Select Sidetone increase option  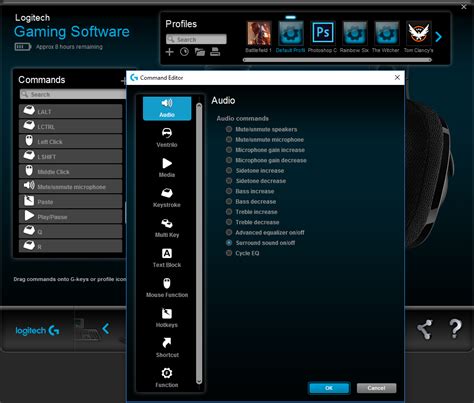pos(229,170)
